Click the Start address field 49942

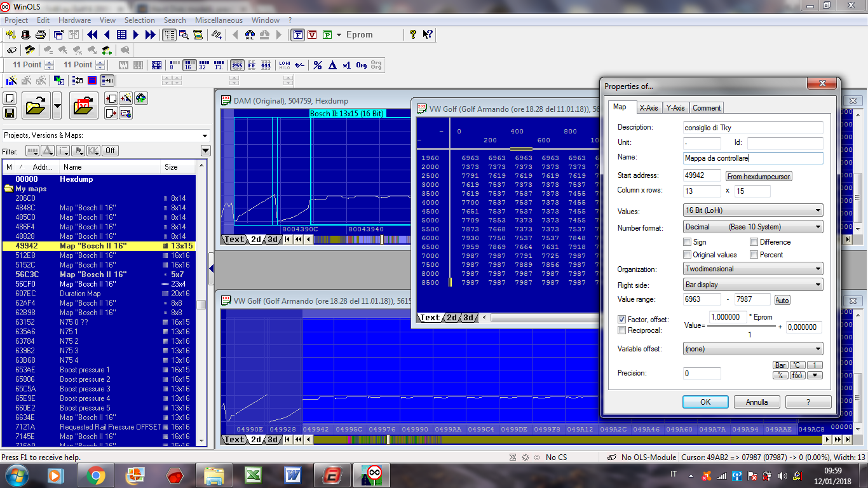[702, 175]
